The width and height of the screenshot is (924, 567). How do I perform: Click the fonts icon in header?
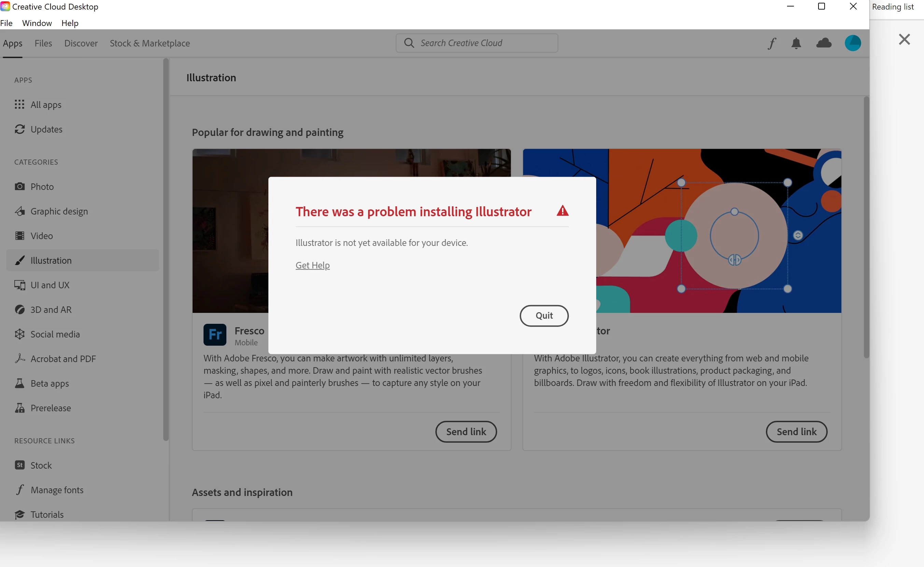771,43
